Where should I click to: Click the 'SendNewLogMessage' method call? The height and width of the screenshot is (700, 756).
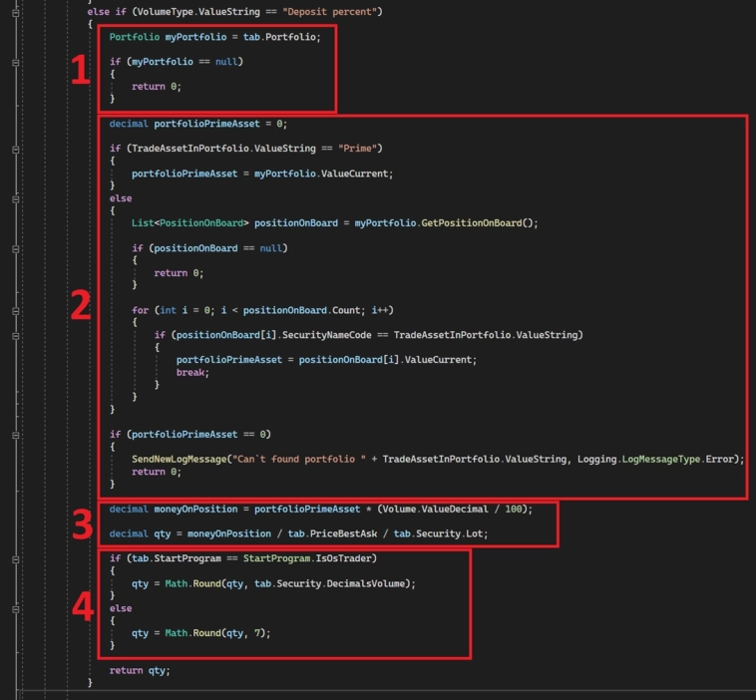(179, 459)
